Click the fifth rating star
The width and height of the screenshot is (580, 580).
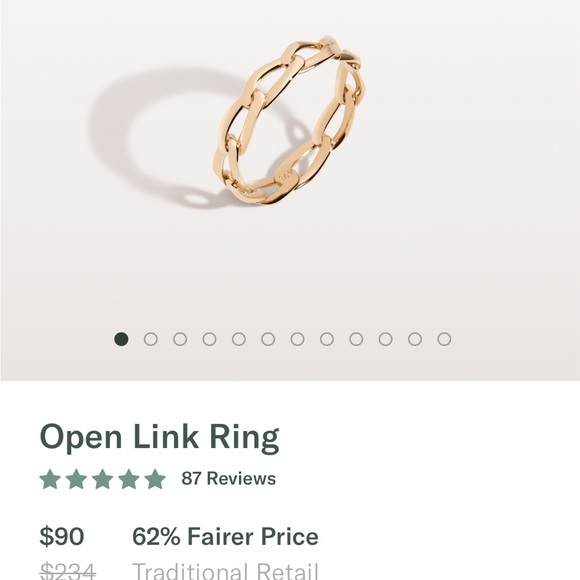point(155,479)
